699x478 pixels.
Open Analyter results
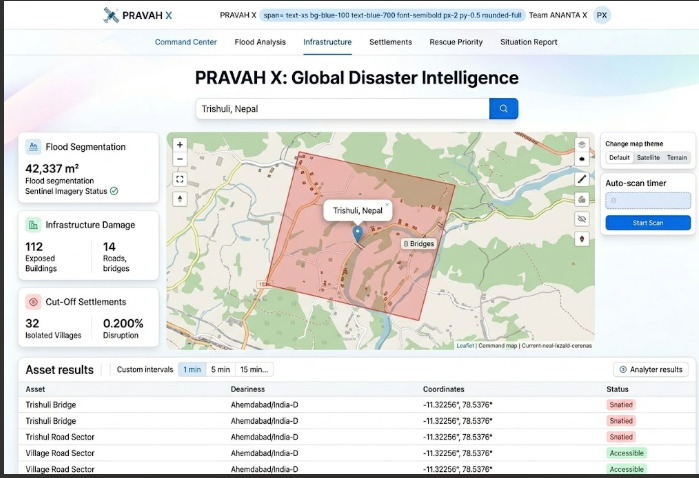point(651,370)
